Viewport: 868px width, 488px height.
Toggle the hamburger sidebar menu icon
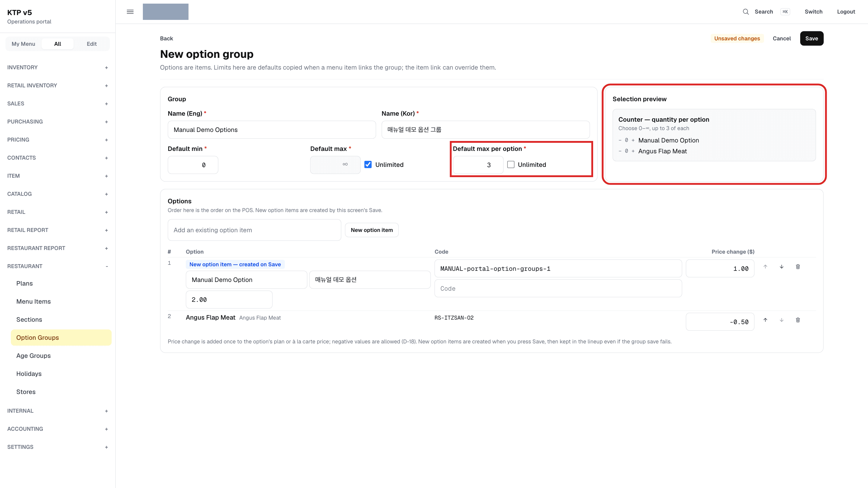click(130, 12)
